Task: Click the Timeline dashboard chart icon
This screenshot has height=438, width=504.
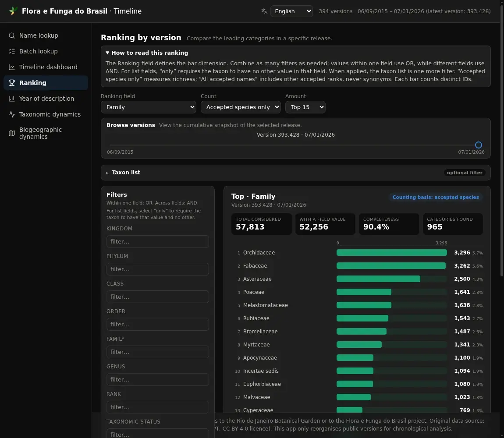Action: point(11,67)
